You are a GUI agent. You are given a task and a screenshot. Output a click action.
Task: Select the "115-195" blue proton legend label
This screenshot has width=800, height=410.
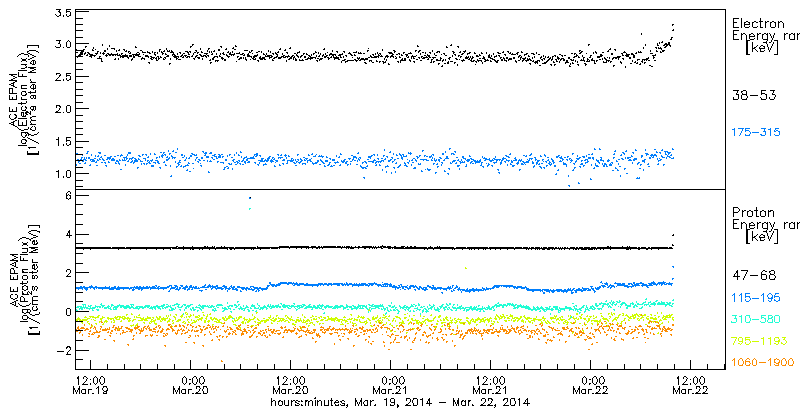[x=756, y=298]
